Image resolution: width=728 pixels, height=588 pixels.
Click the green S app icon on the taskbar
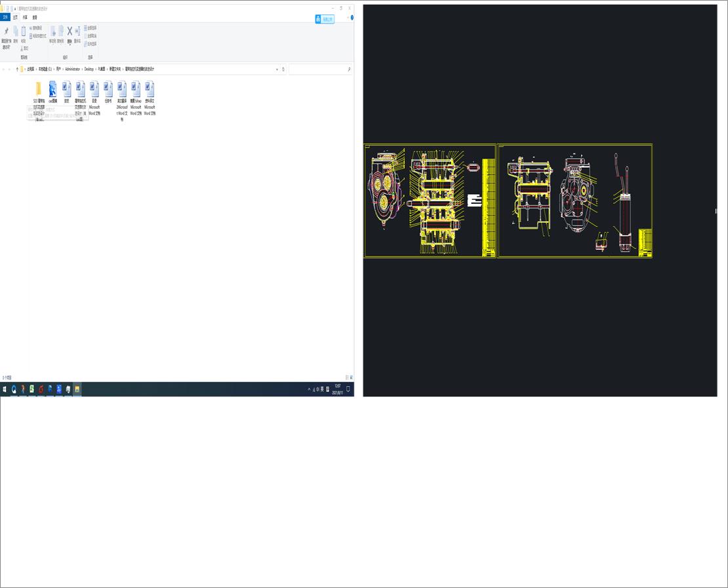[32, 389]
